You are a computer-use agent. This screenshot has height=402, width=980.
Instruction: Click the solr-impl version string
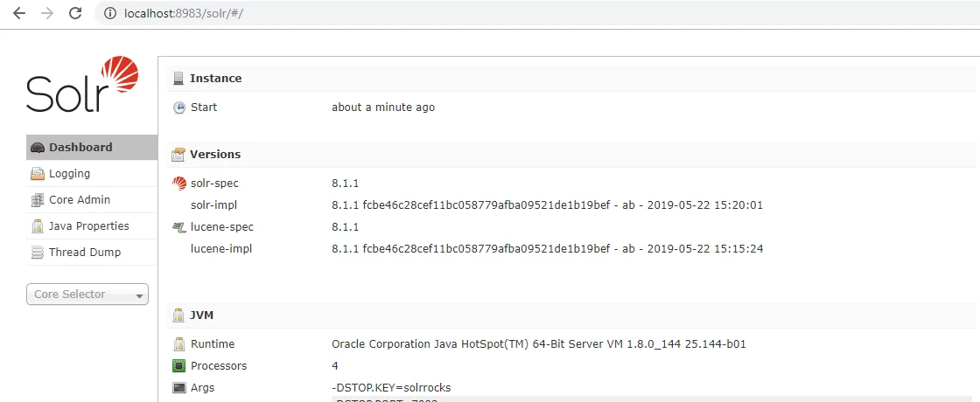point(548,204)
